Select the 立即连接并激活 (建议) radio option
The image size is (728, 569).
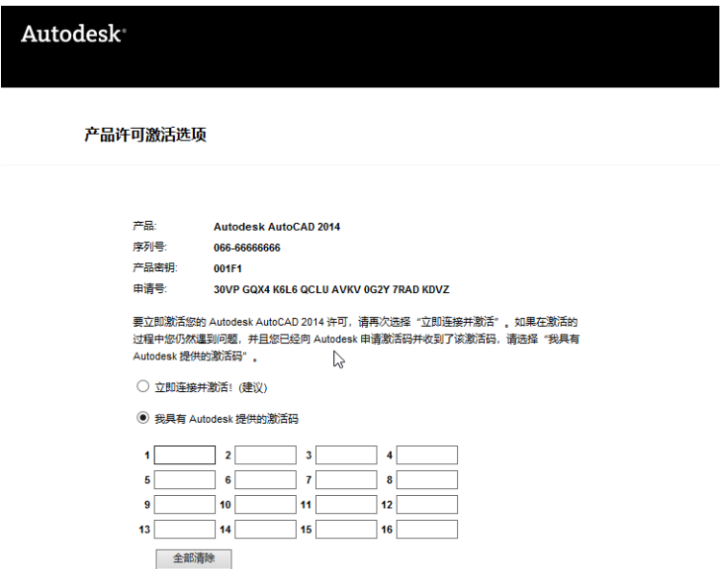143,387
